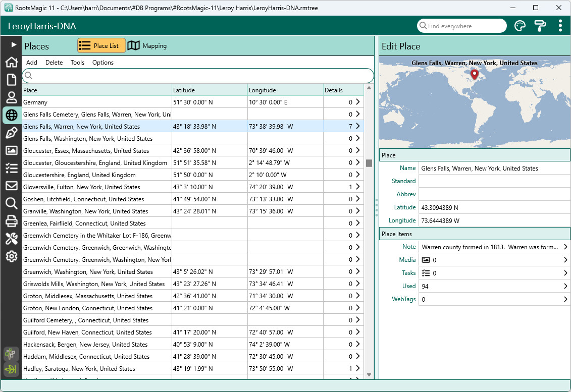
Task: Click the red map pin marker
Action: (x=474, y=74)
